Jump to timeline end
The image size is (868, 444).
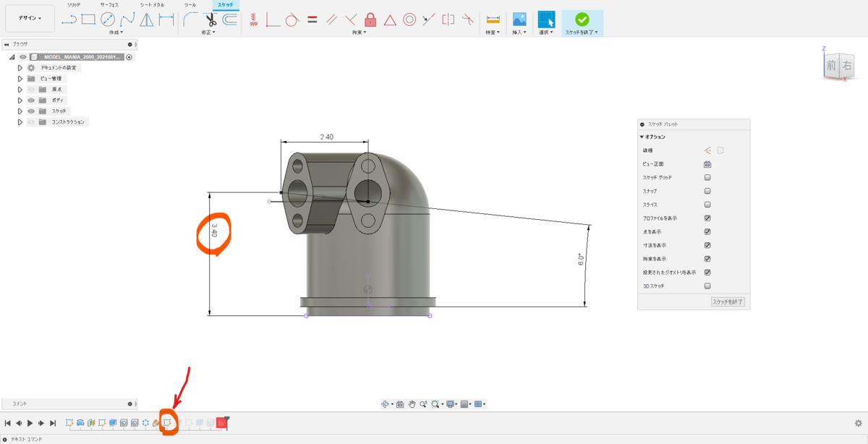(x=53, y=423)
